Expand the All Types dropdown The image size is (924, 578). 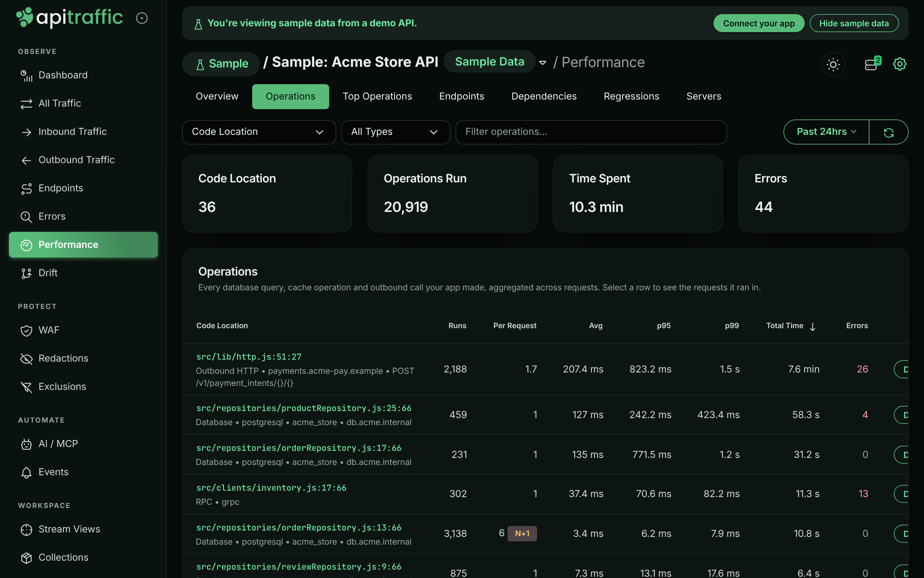(x=395, y=132)
